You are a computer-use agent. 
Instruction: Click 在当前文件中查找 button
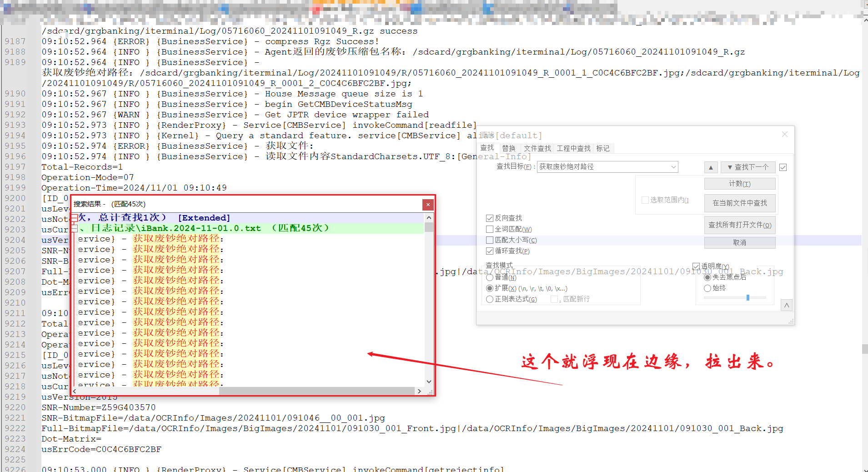tap(740, 203)
